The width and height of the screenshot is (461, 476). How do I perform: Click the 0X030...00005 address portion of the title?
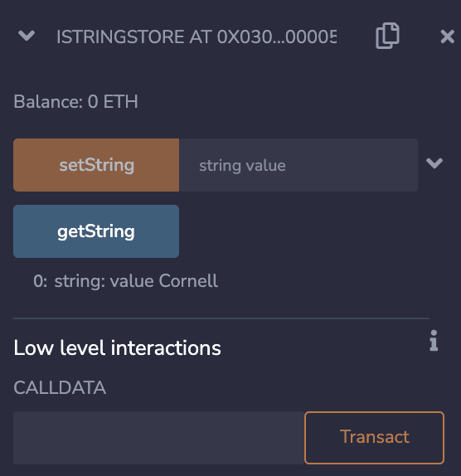pos(277,37)
